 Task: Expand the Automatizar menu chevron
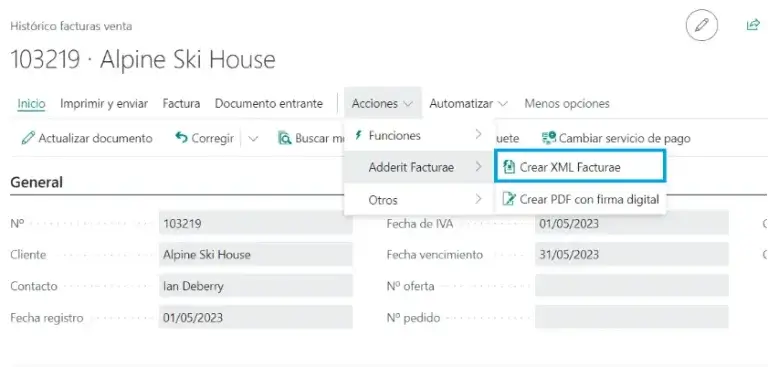[503, 104]
